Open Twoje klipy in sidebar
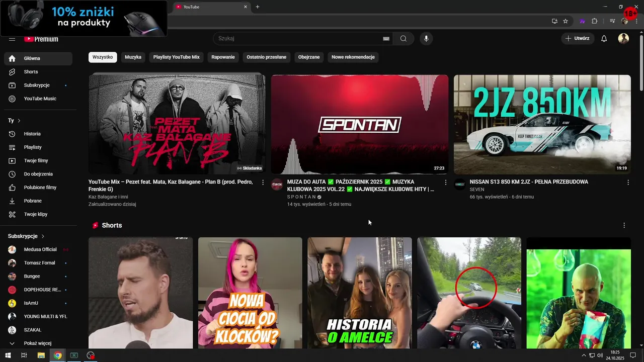Viewport: 644px width, 362px height. (x=38, y=214)
